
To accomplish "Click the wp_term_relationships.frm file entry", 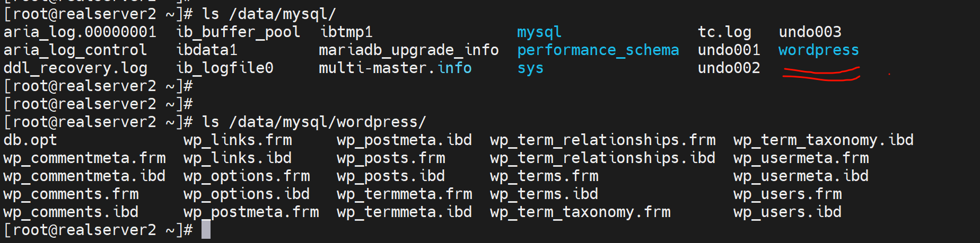I will (x=602, y=140).
